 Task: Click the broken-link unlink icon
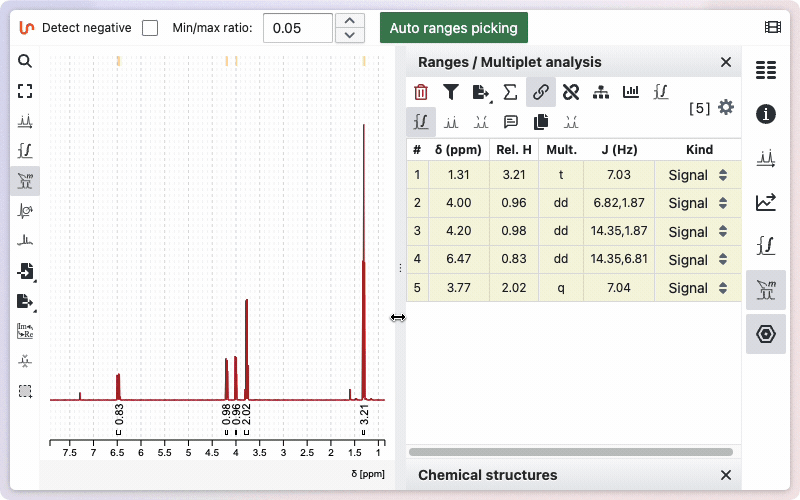tap(571, 93)
